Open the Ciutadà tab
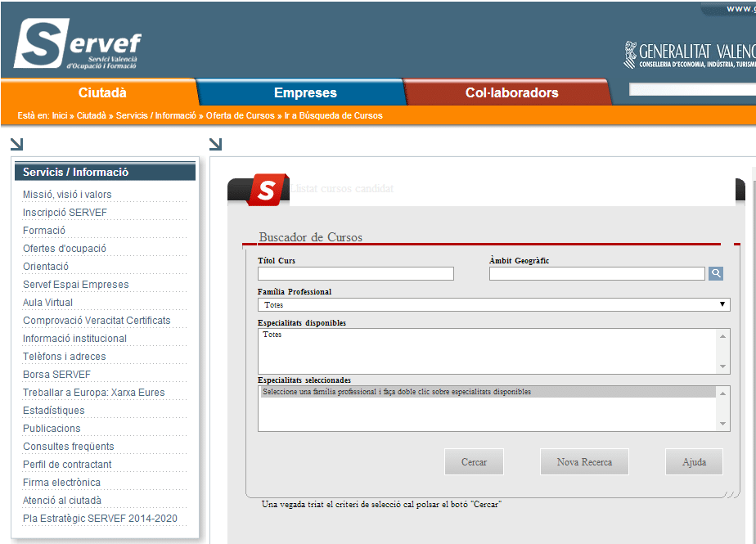Viewport: 756px width, 544px height. (102, 93)
